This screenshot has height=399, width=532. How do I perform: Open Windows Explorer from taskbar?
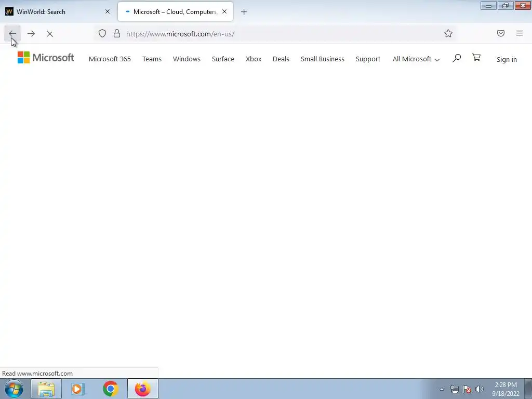[46, 389]
